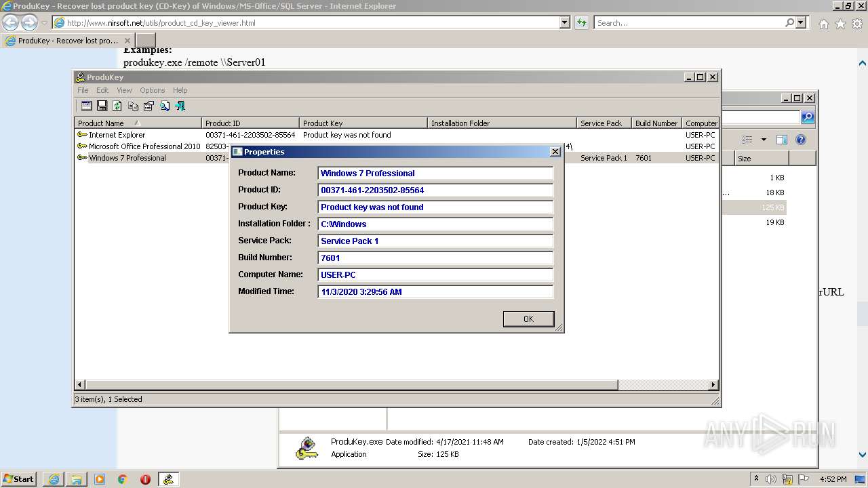Click the Exit icon in ProduKey toolbar
Screen dimensions: 868x488
pos(180,106)
